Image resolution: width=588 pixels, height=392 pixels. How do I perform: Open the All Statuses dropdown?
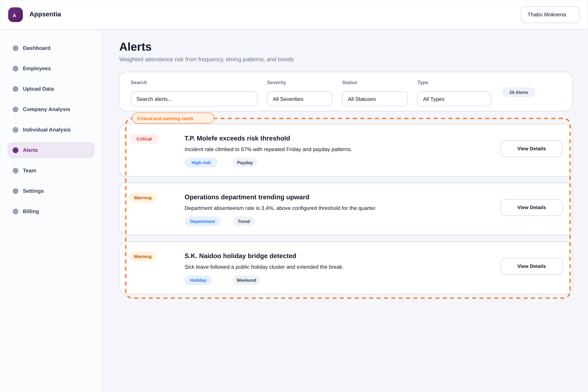coord(375,99)
